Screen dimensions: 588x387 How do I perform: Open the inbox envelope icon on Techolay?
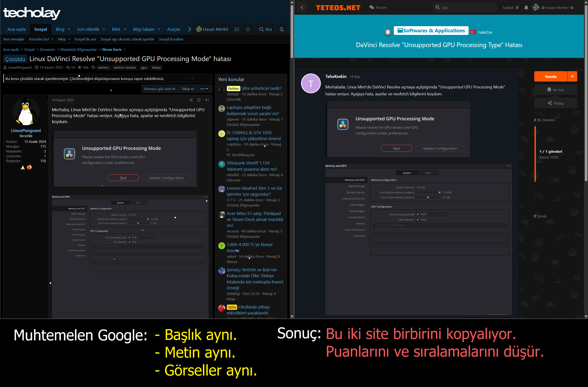point(236,29)
